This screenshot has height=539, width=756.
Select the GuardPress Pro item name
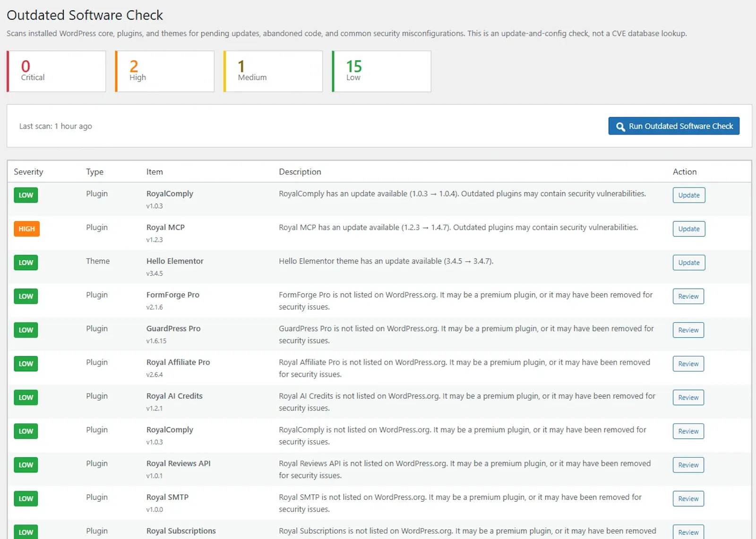click(173, 328)
